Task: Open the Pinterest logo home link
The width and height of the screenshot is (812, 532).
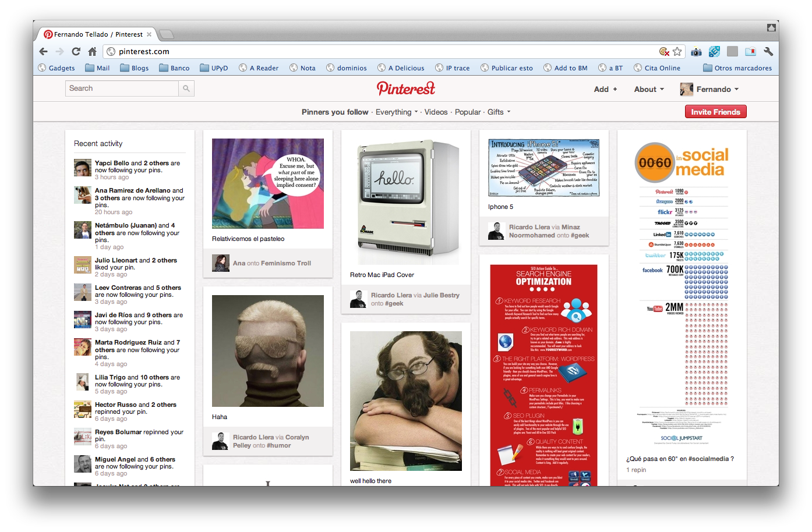Action: (406, 88)
